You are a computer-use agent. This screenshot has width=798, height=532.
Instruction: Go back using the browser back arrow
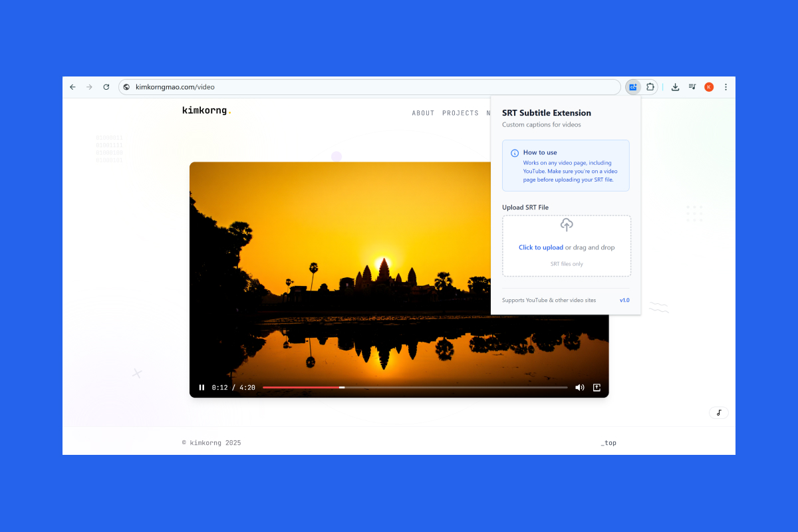click(x=72, y=87)
